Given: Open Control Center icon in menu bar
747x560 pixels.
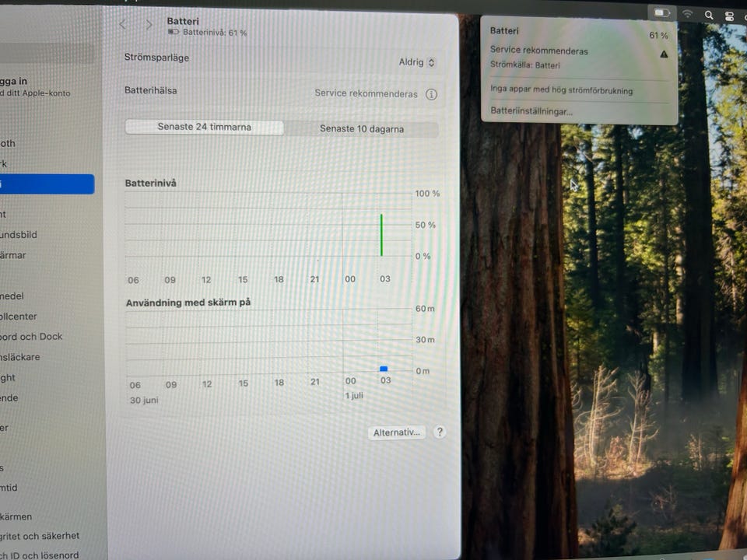Looking at the screenshot, I should [729, 16].
